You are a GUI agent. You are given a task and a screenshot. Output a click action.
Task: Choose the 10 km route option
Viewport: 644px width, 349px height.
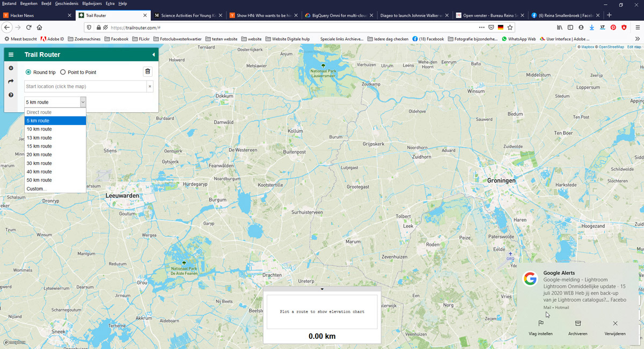tap(55, 129)
